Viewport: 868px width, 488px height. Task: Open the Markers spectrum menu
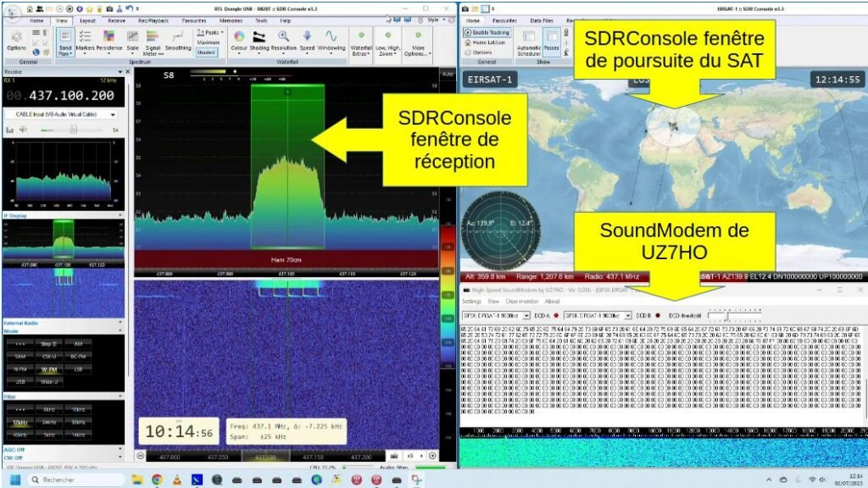coord(85,42)
